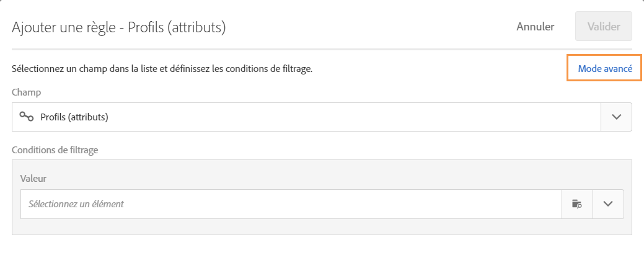Click the separator line under the header

point(310,49)
